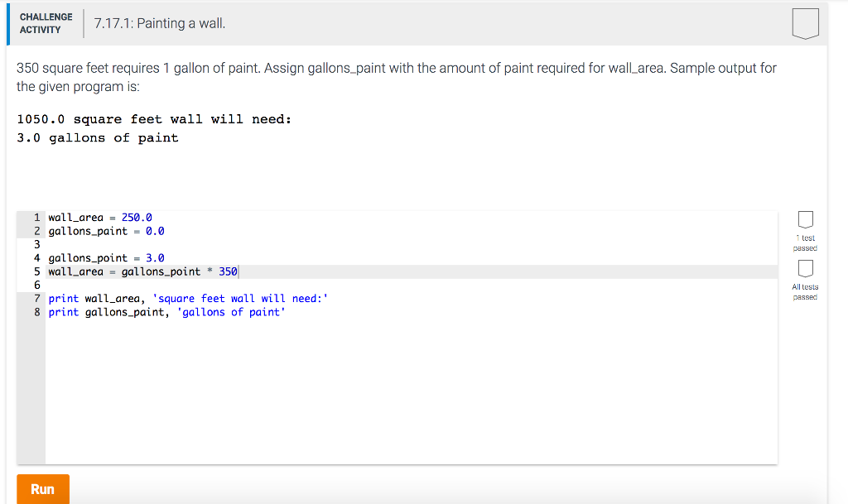Select line number 5 in the gutter
848x504 pixels.
click(35, 271)
